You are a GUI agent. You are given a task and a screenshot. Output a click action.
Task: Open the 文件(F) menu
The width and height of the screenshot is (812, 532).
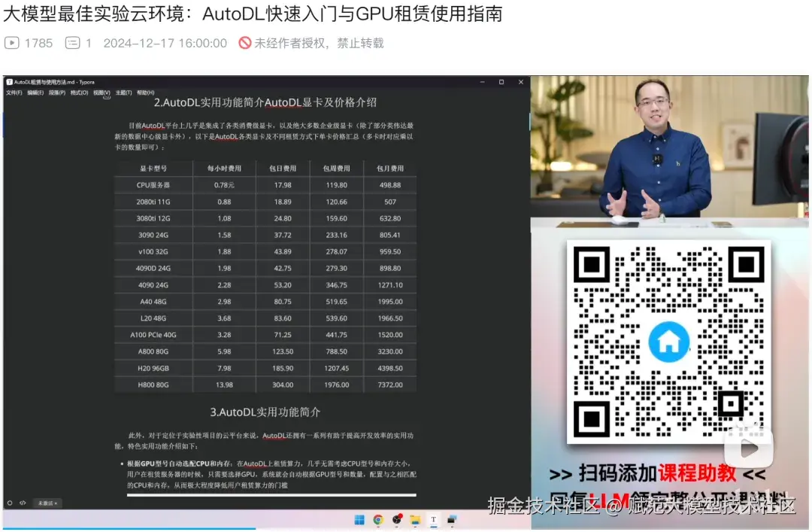click(x=14, y=92)
